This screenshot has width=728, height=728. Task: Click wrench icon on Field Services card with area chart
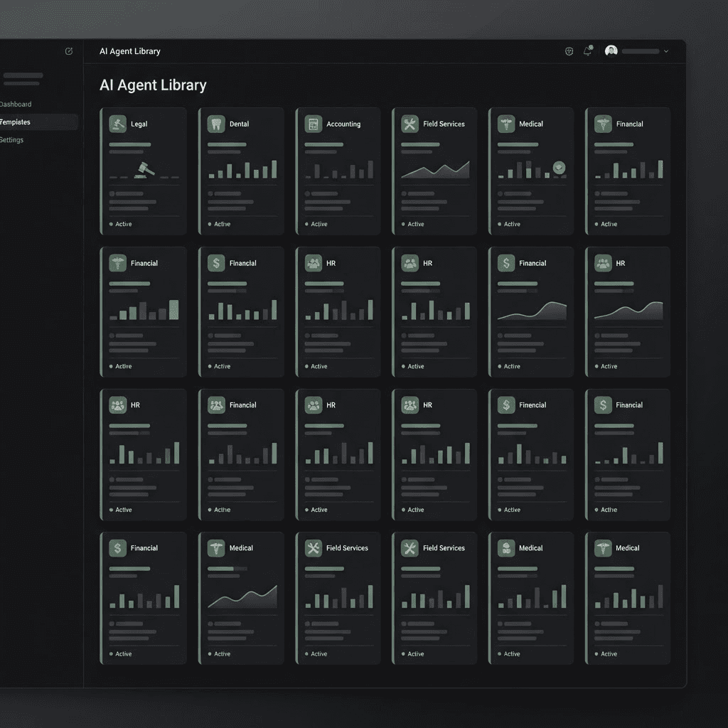click(409, 124)
